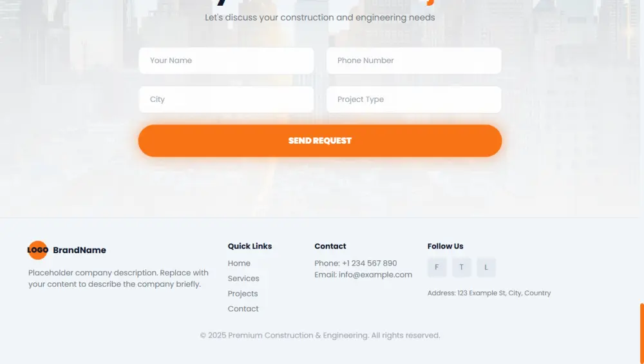This screenshot has width=644, height=364.
Task: Click the phone number +1 234 567 890
Action: 369,263
